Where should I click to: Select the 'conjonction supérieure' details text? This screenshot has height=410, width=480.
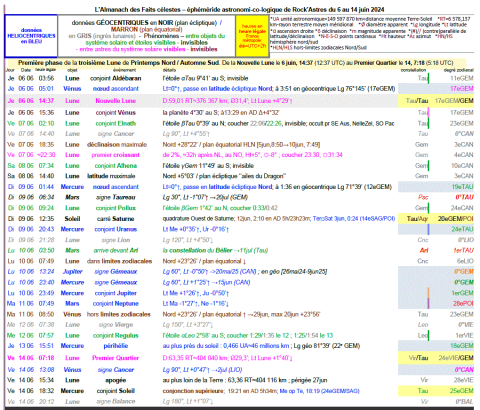194,391
